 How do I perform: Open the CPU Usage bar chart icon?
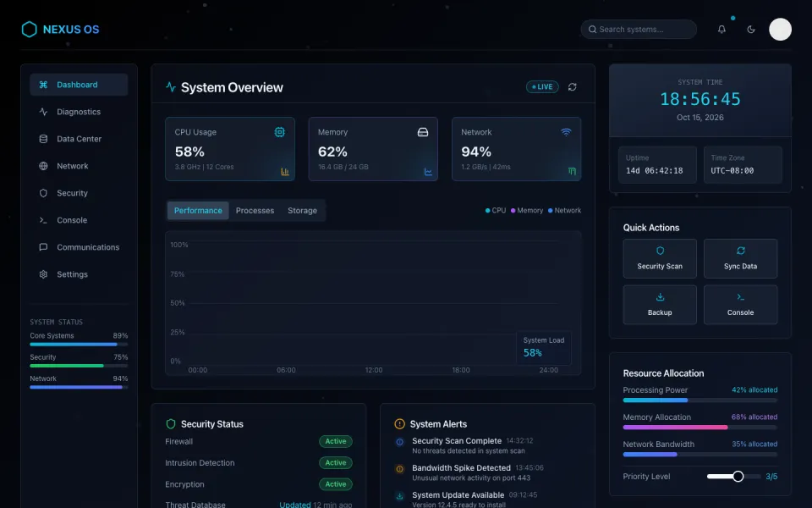point(285,172)
